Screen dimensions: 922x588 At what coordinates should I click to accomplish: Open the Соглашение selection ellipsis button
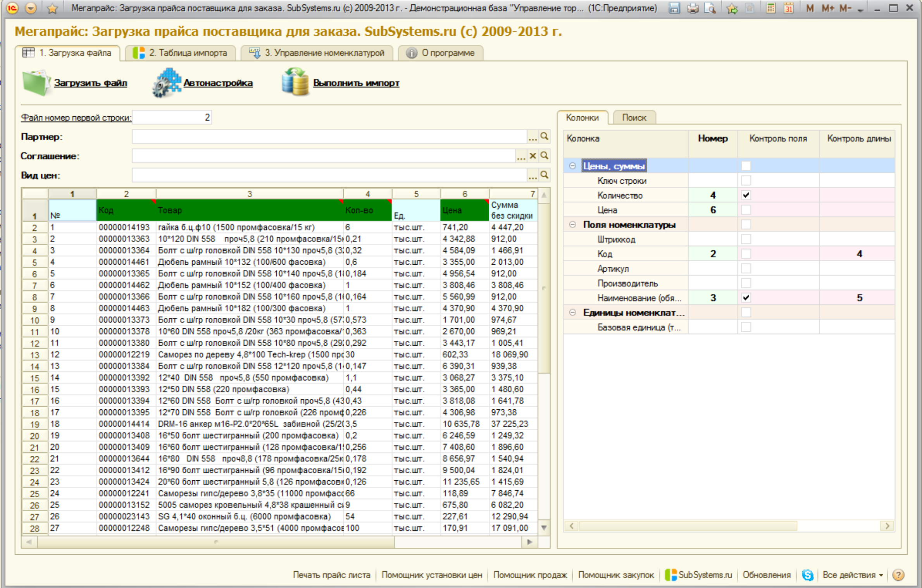pyautogui.click(x=521, y=156)
